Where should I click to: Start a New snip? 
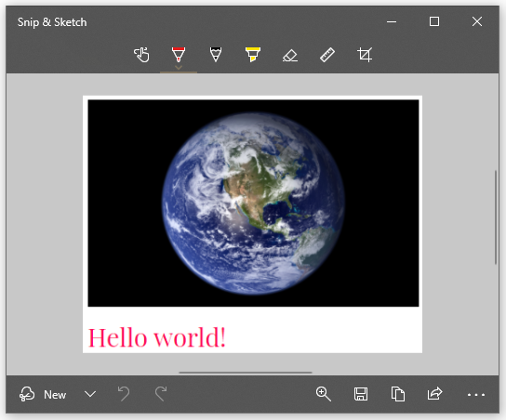43,394
